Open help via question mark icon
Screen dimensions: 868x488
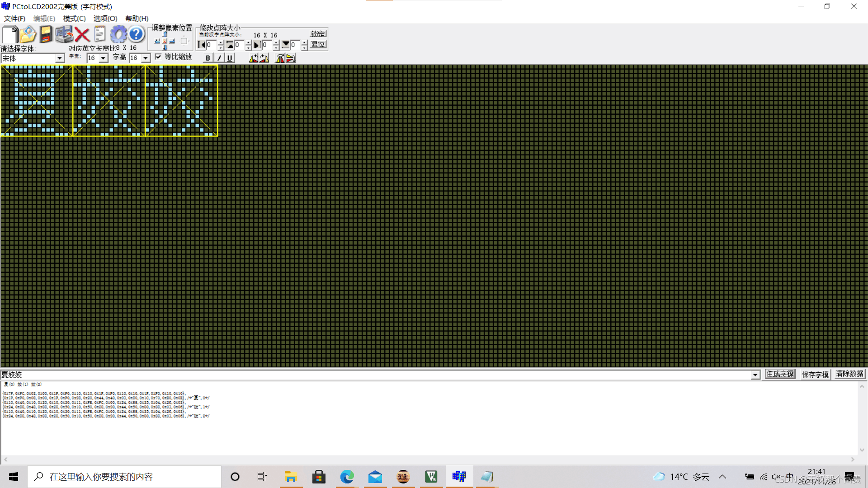pyautogui.click(x=136, y=34)
